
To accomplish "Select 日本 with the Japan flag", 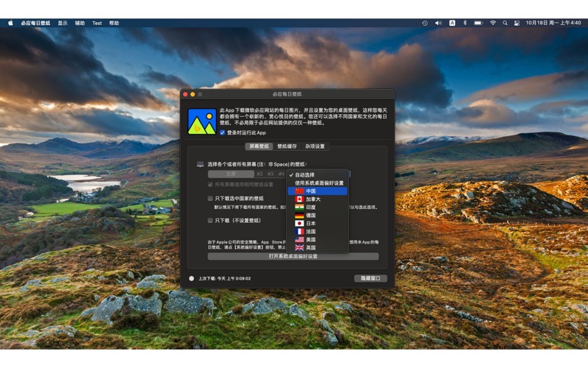I will tap(318, 224).
